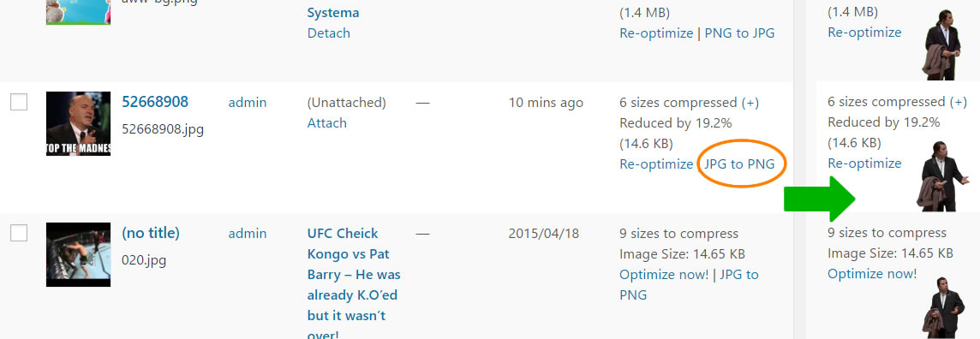Click the Attach link for the unattached image
This screenshot has height=339, width=980.
327,123
